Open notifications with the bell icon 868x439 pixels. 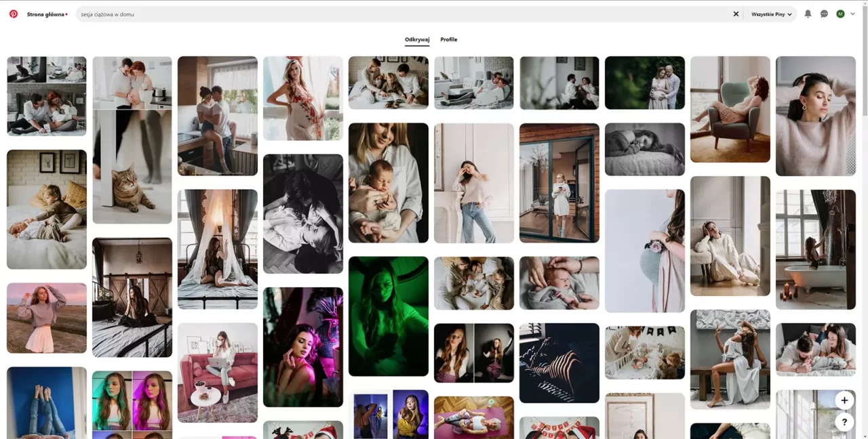click(808, 14)
